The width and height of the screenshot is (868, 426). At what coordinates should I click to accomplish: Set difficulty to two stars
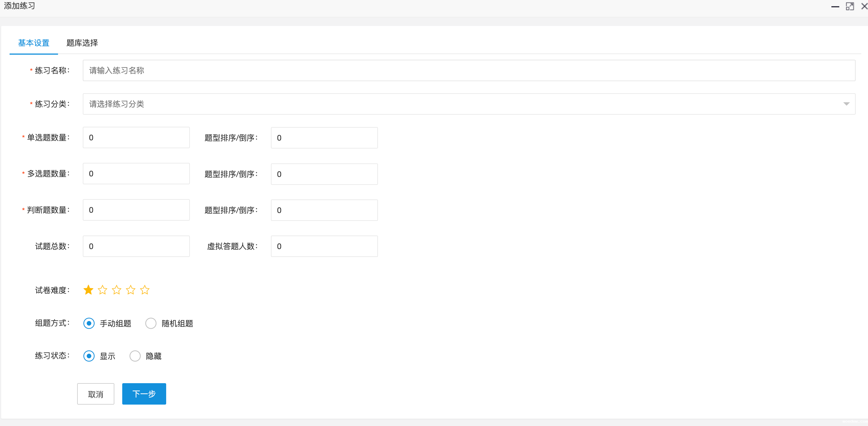103,290
